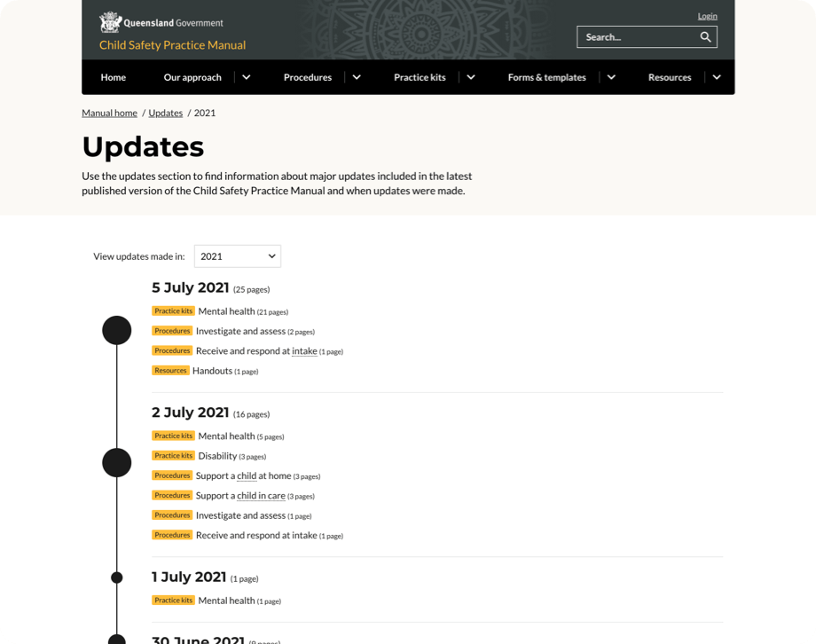The height and width of the screenshot is (644, 816).
Task: Expand the Resources navigation chevron
Action: (x=717, y=77)
